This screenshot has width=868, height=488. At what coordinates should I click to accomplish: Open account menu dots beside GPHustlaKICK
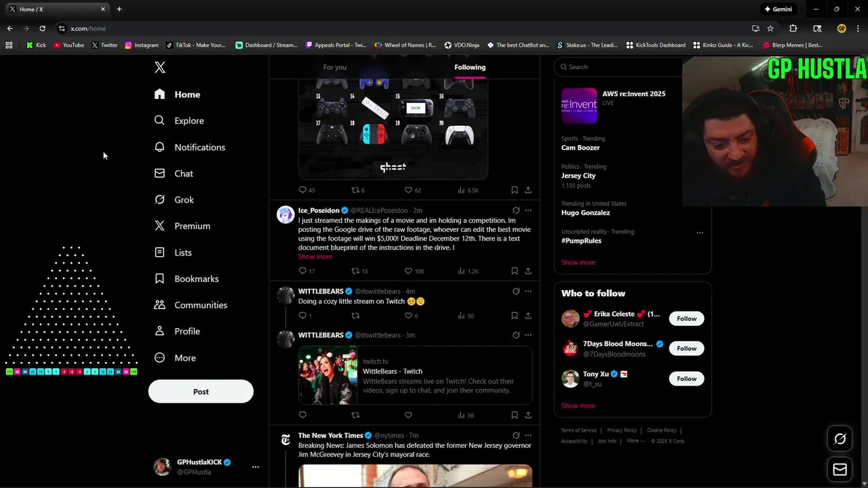(256, 467)
